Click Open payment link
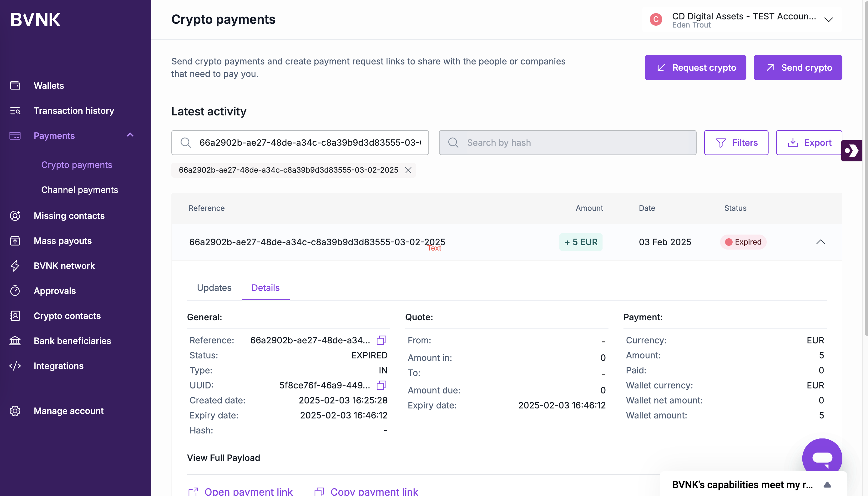 [x=240, y=491]
